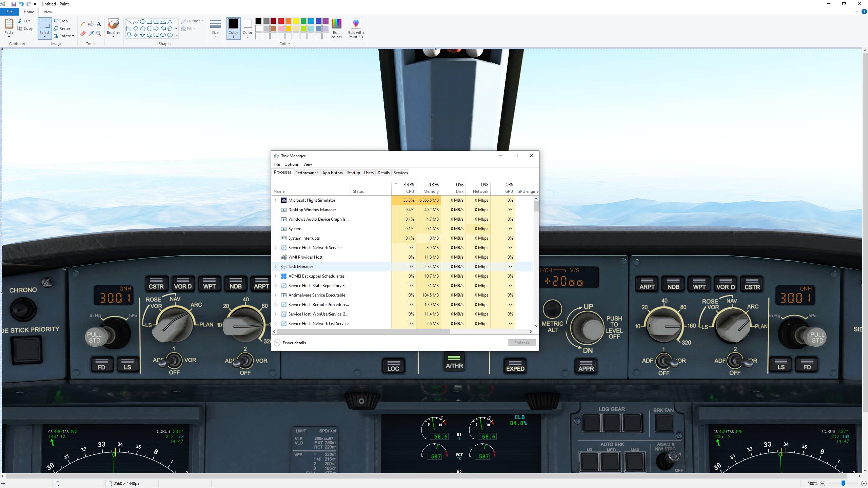This screenshot has width=868, height=488.
Task: Open Customize Quick Access Toolbar dropdown
Action: pos(35,4)
